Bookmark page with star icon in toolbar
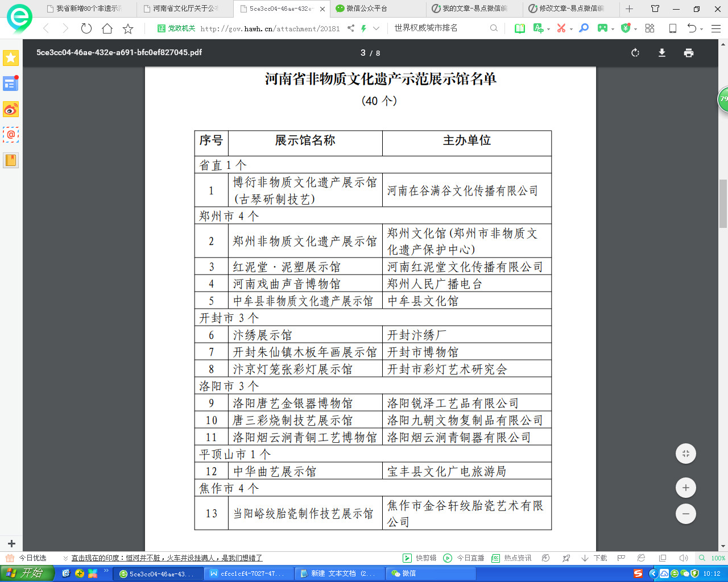The width and height of the screenshot is (728, 582). [x=128, y=28]
